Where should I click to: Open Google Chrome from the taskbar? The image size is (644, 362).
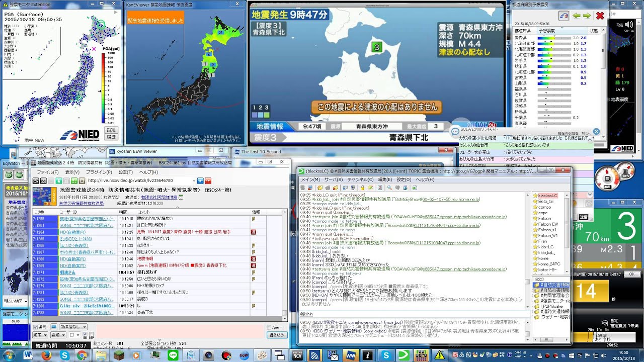(x=82, y=355)
